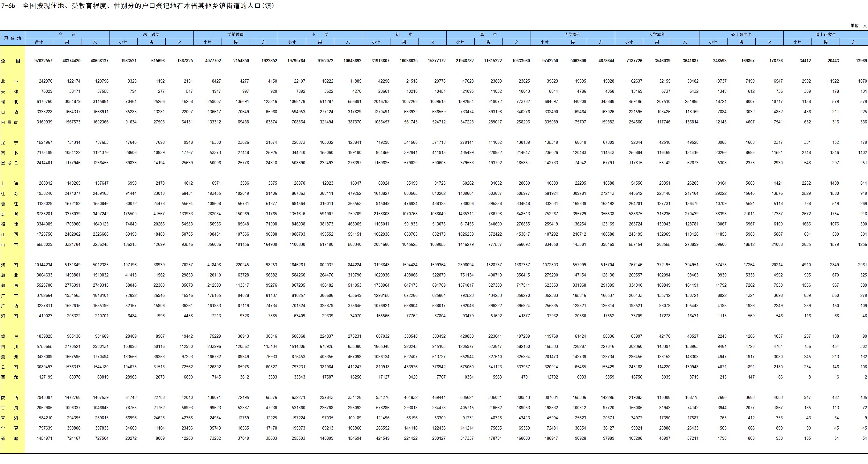868x464 pixels.
Task: Click the 全国 row label
Action: 11,61
